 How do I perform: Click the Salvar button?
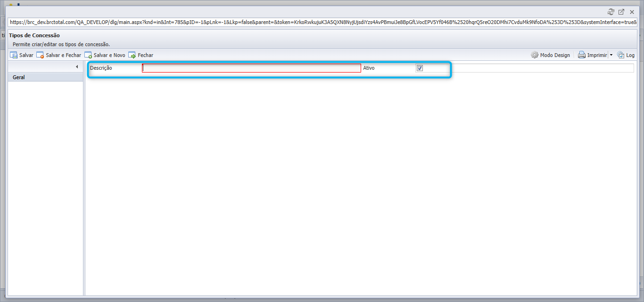22,55
